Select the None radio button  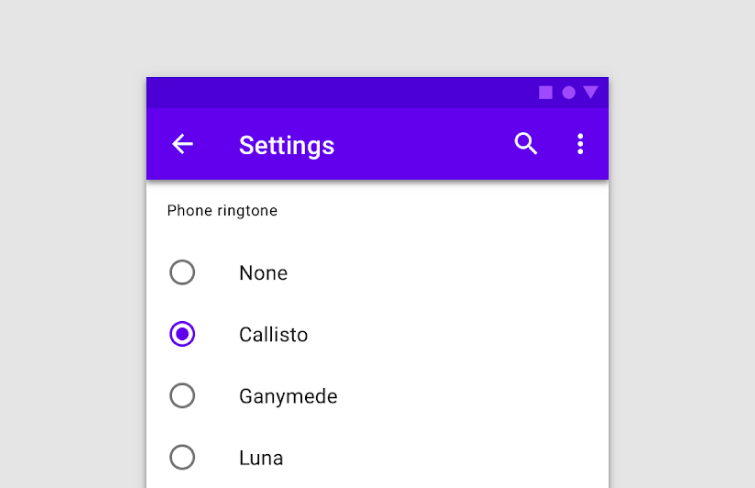182,272
